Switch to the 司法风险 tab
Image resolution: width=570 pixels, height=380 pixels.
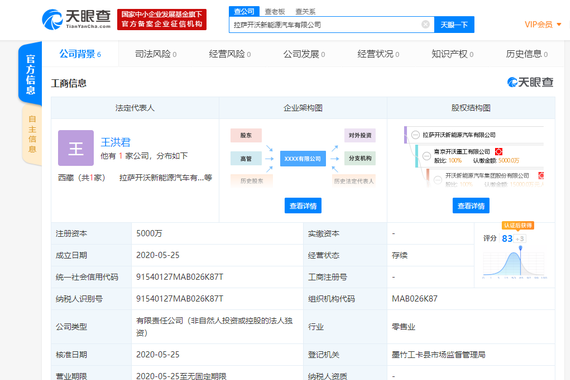[x=156, y=54]
